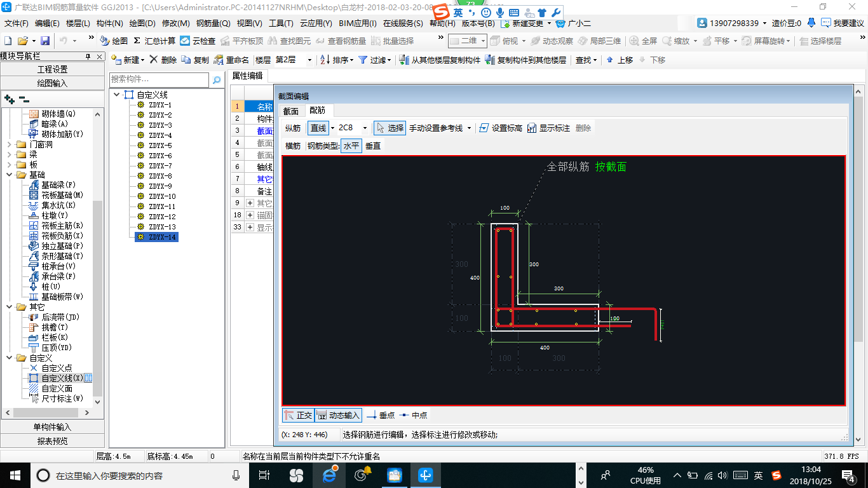Toggle 动态输入 dynamic input
Screen dimensions: 868x488
coord(339,415)
